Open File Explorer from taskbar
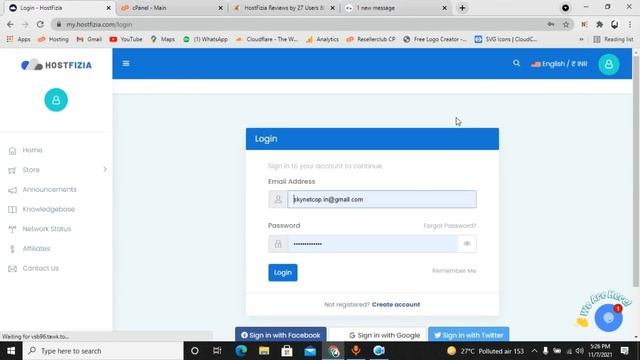The width and height of the screenshot is (640, 360). pos(264,351)
